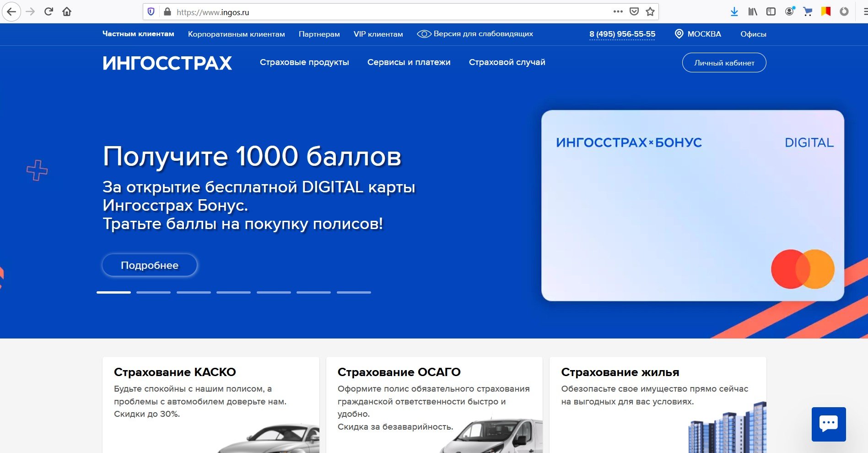The width and height of the screenshot is (868, 453).
Task: Select the third carousel slide indicator
Action: 194,292
